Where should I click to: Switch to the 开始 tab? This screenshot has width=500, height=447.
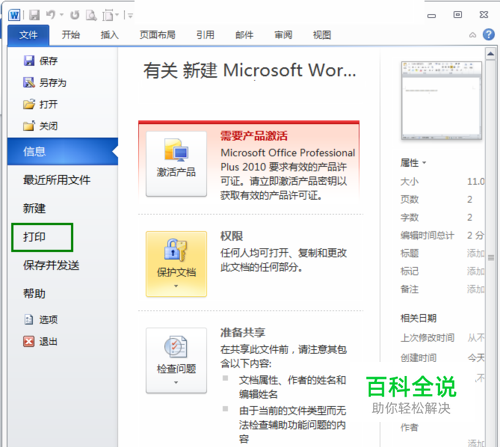click(x=71, y=35)
